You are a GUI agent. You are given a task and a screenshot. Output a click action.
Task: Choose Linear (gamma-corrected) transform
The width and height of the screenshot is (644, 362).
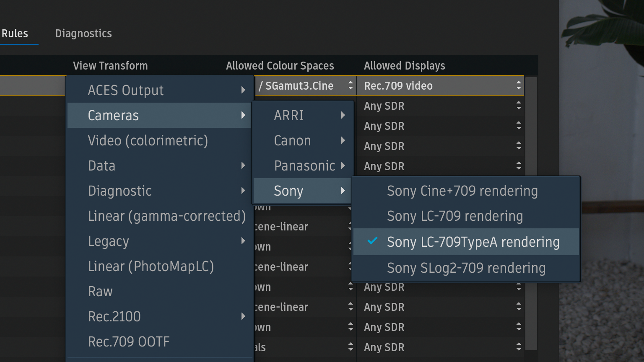[x=159, y=216]
